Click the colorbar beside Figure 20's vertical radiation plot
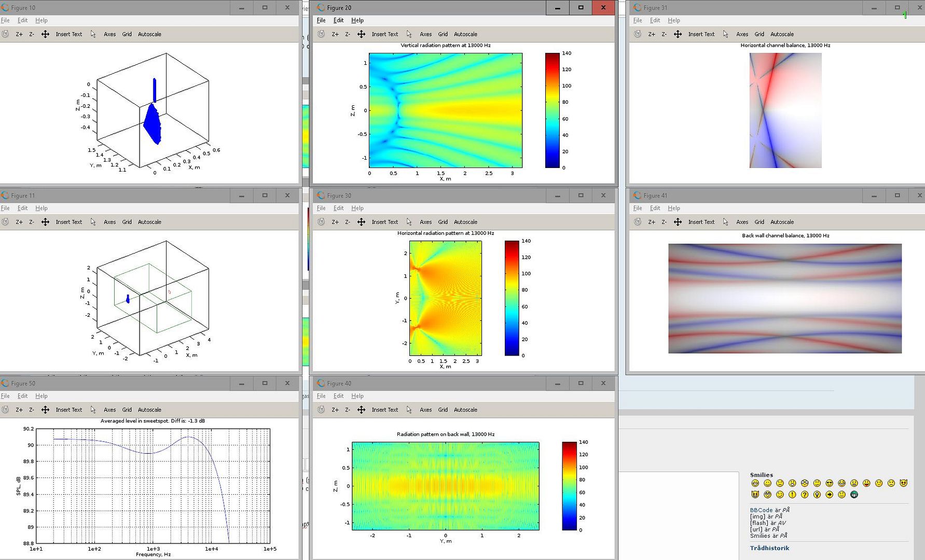925x560 pixels. (x=552, y=110)
